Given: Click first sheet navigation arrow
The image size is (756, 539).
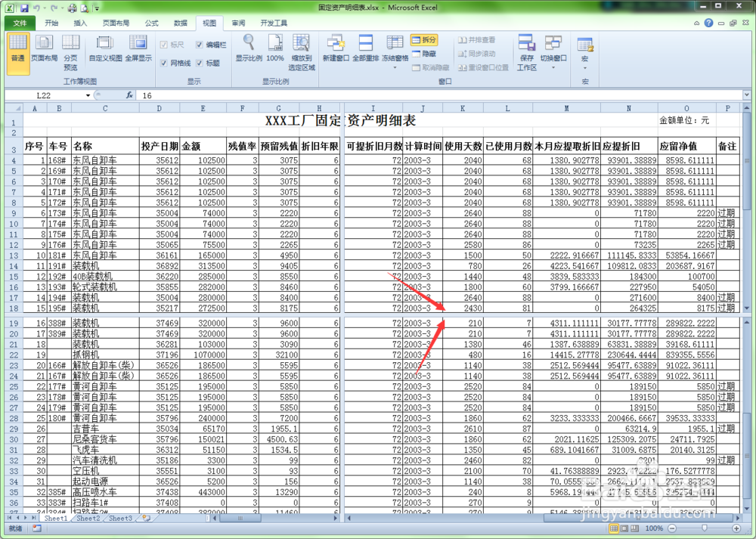Looking at the screenshot, I should pos(10,519).
